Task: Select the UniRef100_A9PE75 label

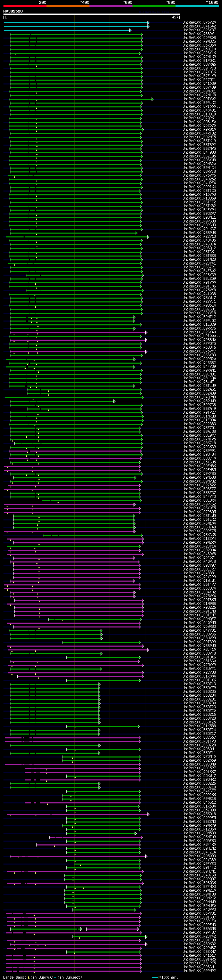Action: pyautogui.click(x=199, y=531)
